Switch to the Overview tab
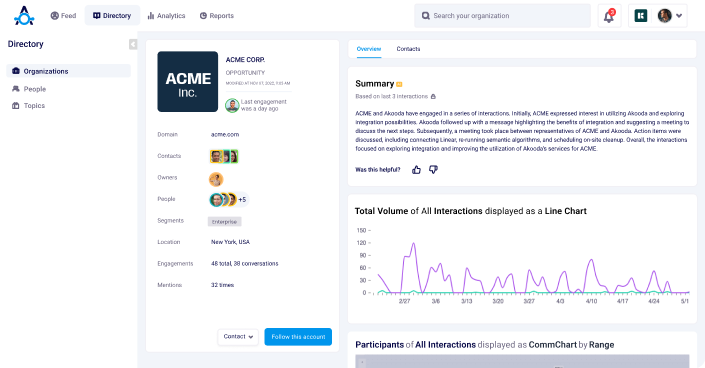705x368 pixels. pos(369,49)
